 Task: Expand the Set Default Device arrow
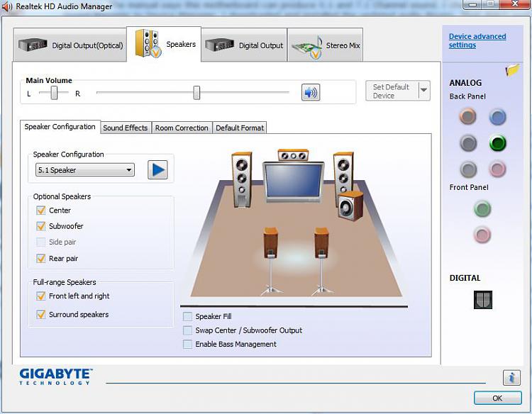(x=424, y=91)
